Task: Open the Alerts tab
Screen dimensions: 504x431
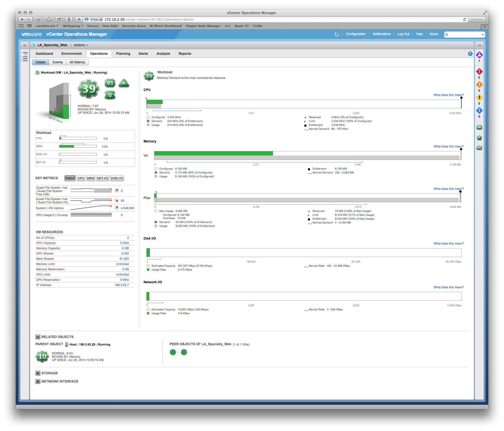Action: click(143, 54)
